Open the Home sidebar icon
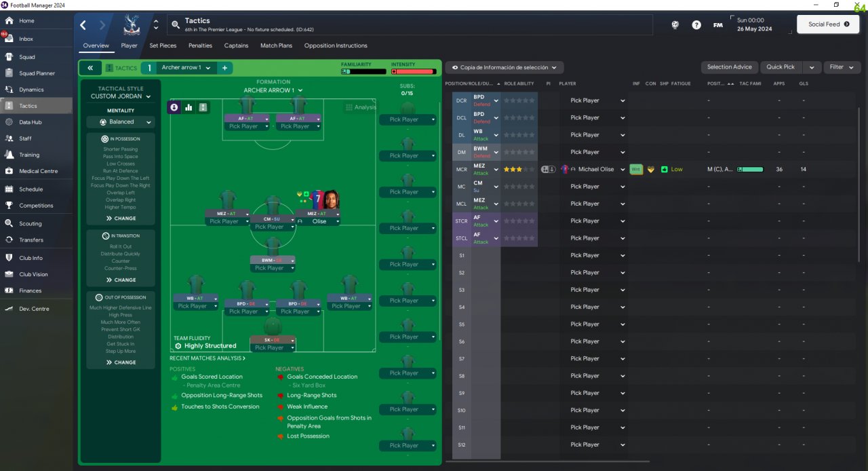The width and height of the screenshot is (868, 471). (9, 21)
